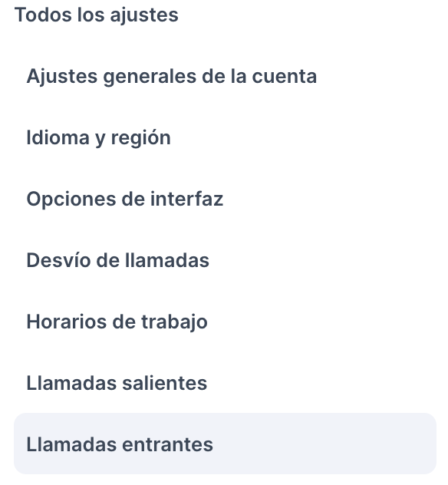Viewport: 448px width, 485px height.
Task: Click 'Opciones' at start of interface entry
Action: [x=71, y=200]
